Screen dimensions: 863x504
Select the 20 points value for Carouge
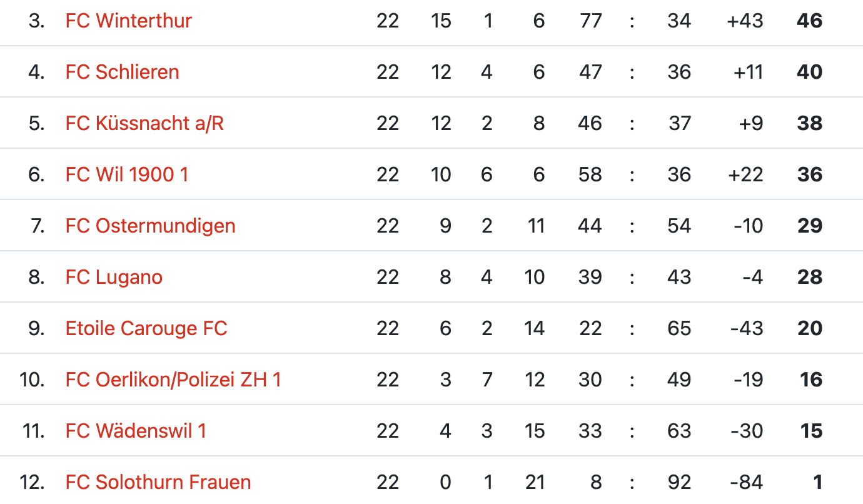click(x=809, y=328)
